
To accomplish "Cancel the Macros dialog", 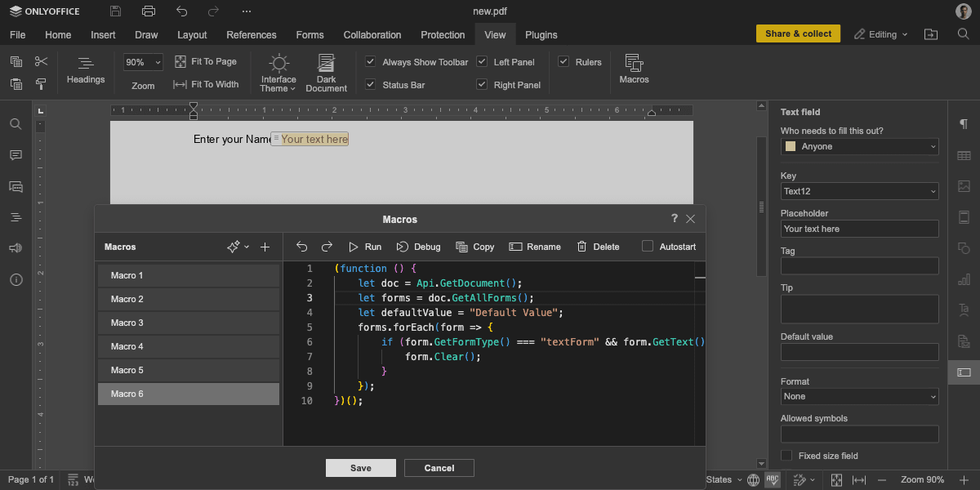I will click(439, 468).
